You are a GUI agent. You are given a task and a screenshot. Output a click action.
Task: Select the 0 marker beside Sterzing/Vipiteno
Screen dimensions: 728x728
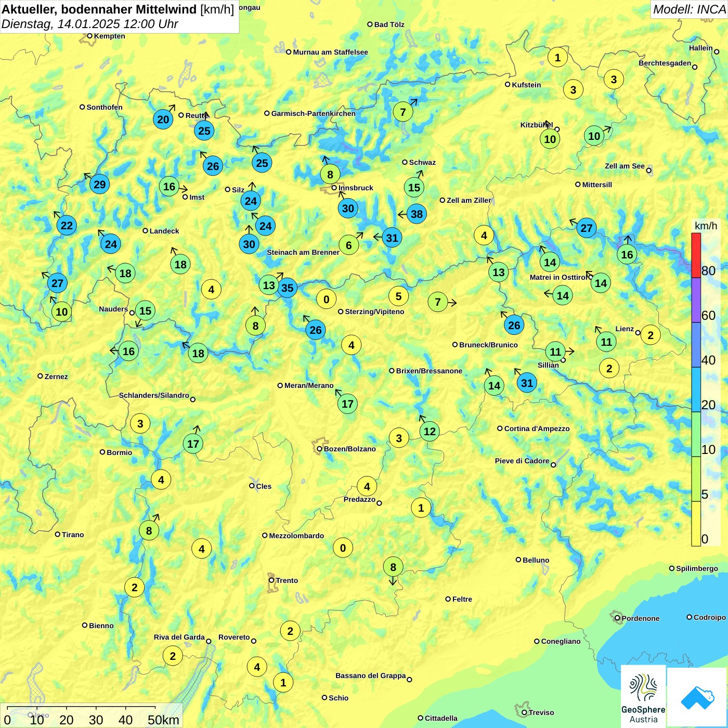tap(327, 299)
